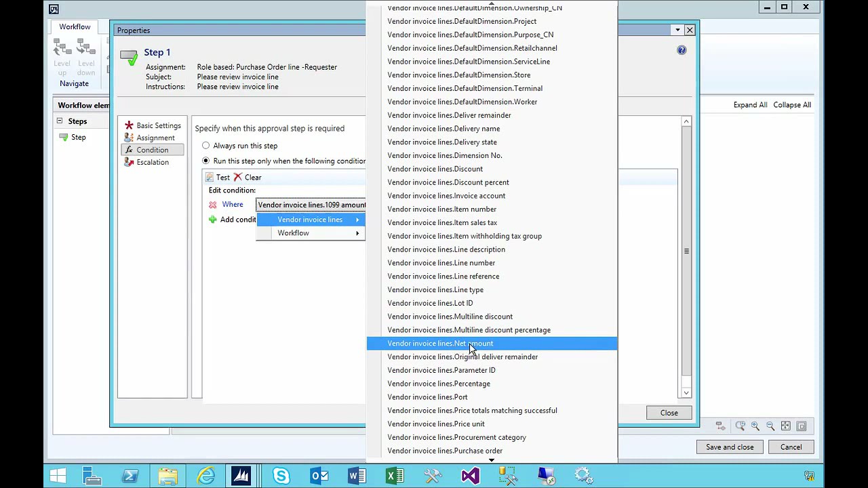This screenshot has height=488, width=868.
Task: Open the Windows Start button
Action: pyautogui.click(x=58, y=476)
